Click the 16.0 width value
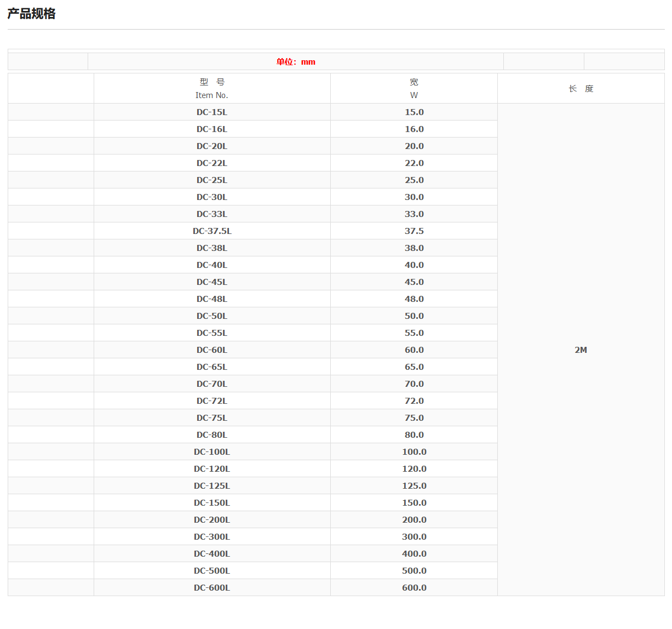The width and height of the screenshot is (672, 629). pyautogui.click(x=414, y=129)
